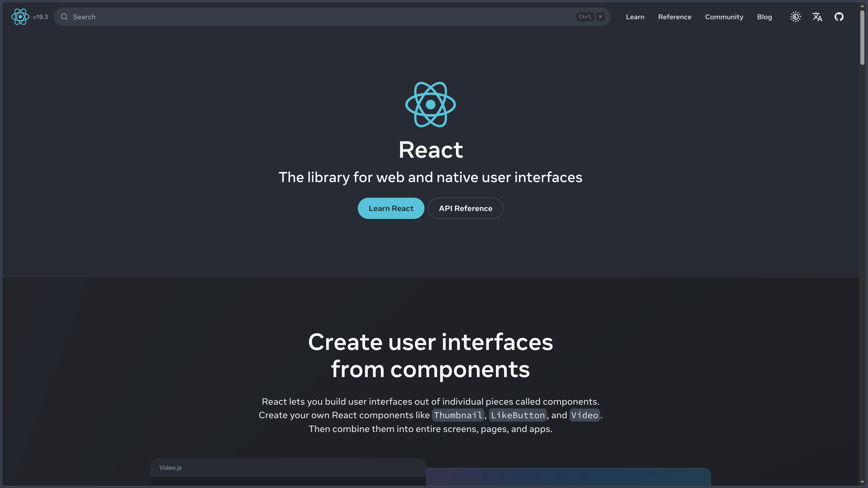Open the GitHub repository icon

(839, 17)
